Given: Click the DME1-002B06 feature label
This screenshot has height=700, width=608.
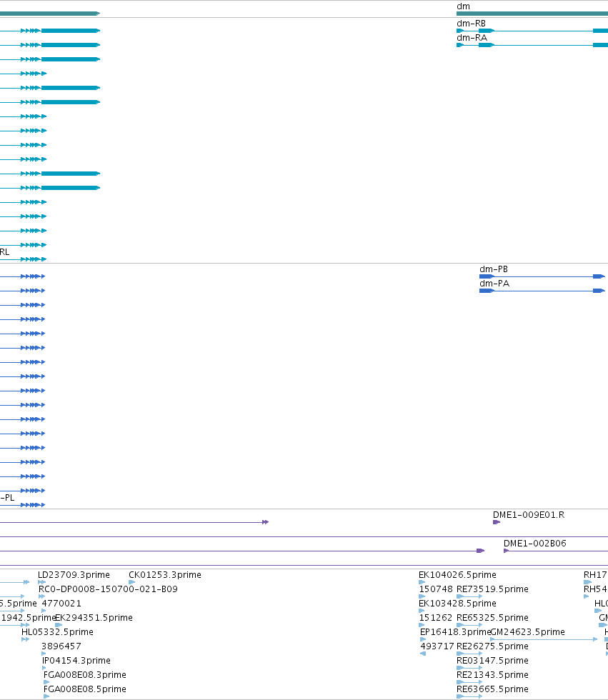Looking at the screenshot, I should point(535,544).
